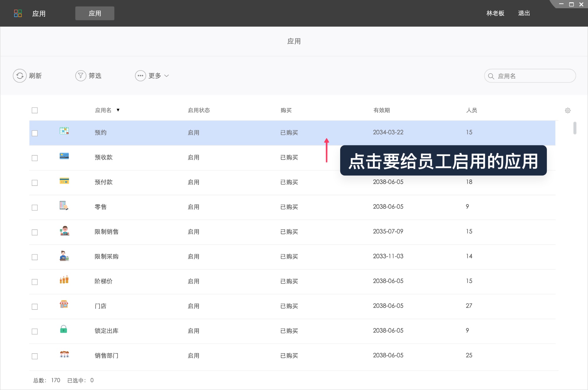Select all rows with the header checkbox
The image size is (588, 390).
click(35, 110)
